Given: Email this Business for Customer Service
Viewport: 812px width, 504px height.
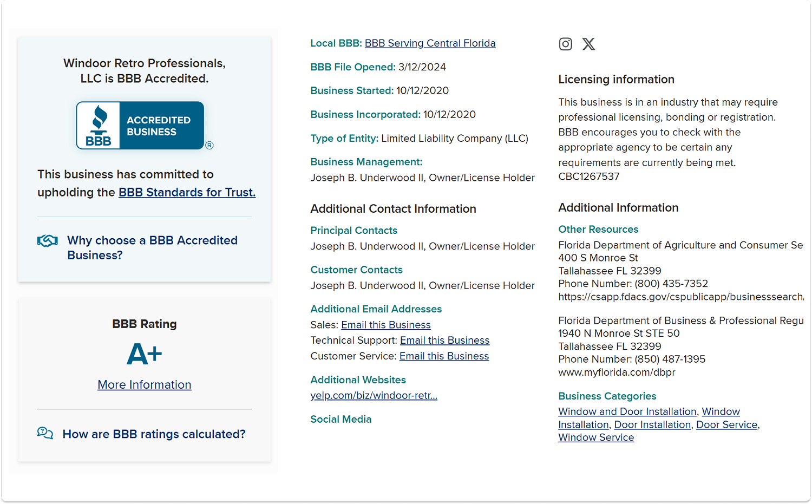Looking at the screenshot, I should (444, 356).
